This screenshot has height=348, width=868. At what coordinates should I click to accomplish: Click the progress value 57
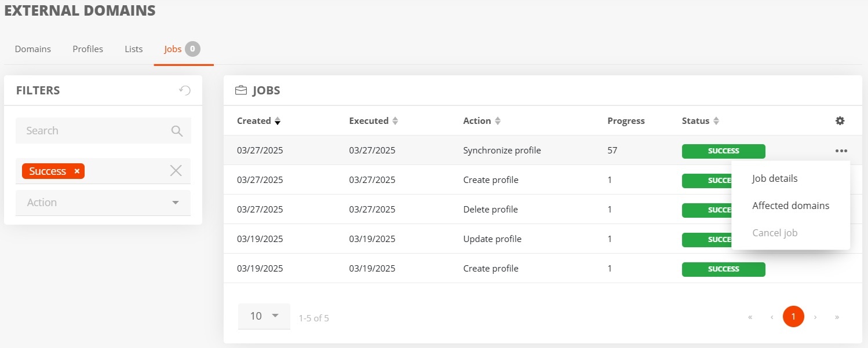[x=612, y=151]
